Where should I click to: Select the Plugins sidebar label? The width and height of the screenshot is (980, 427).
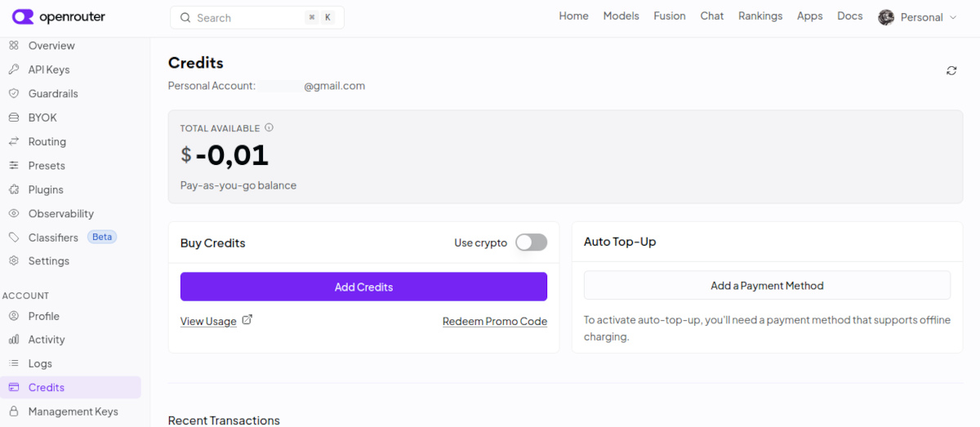[46, 189]
